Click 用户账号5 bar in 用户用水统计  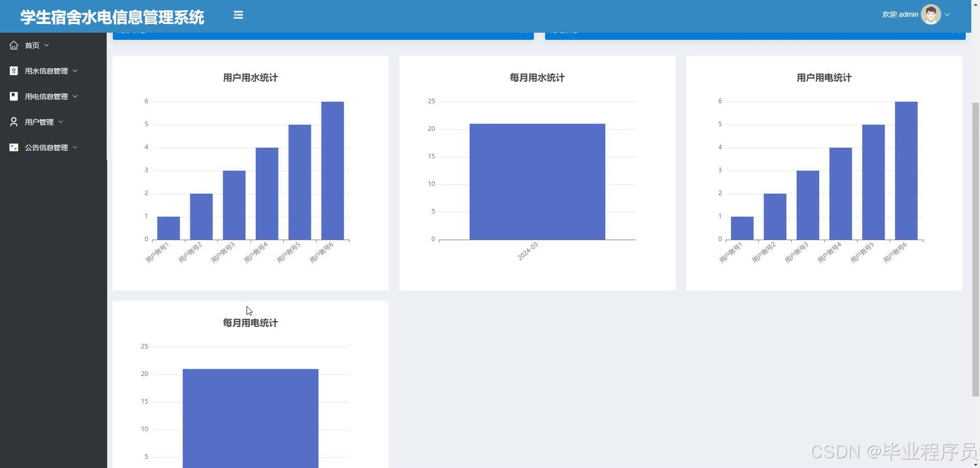click(300, 182)
